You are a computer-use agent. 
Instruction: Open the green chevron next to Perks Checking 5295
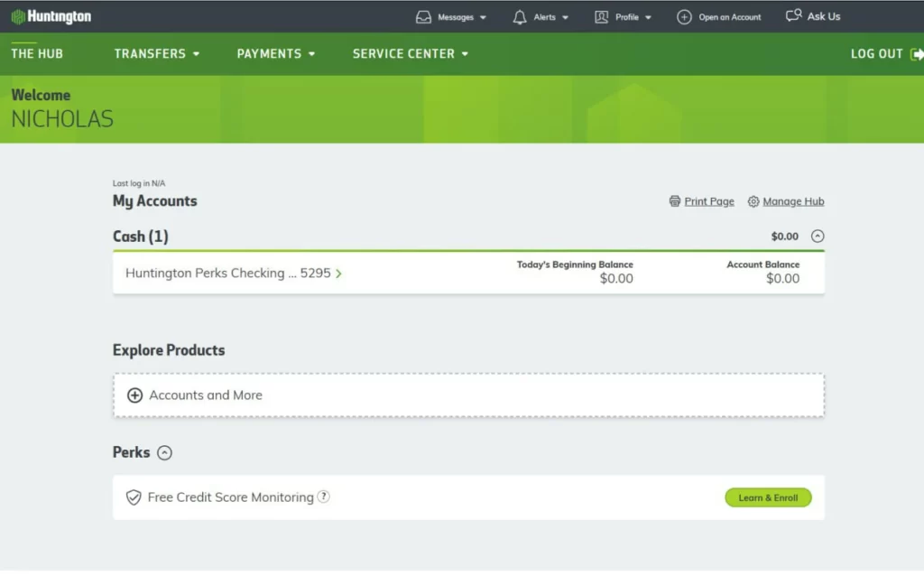coord(339,274)
